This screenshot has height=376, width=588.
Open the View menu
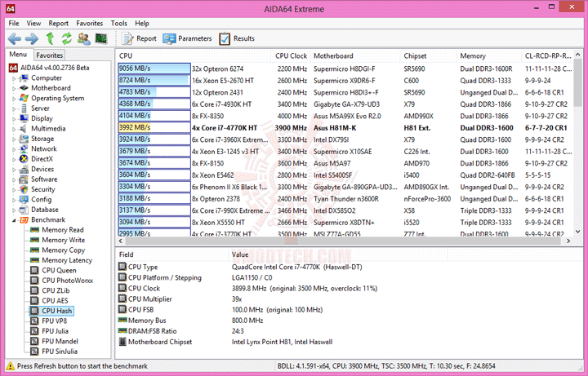[33, 23]
